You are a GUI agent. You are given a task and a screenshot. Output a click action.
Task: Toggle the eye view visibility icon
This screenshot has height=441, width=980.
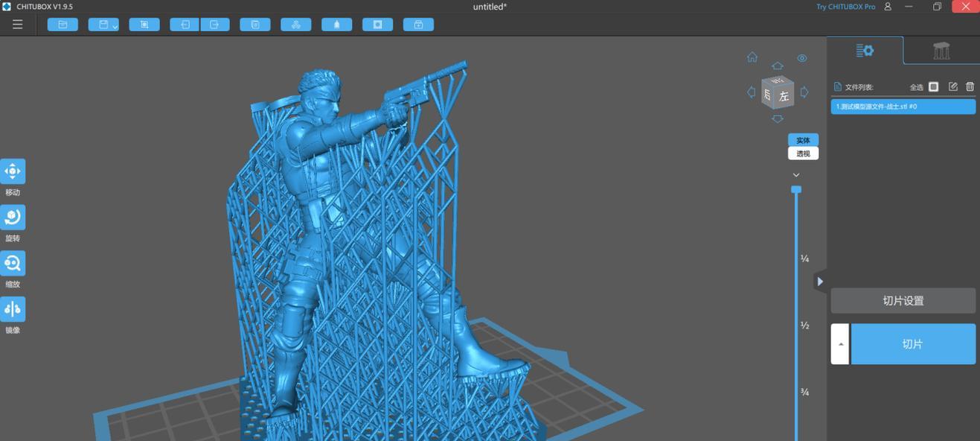click(802, 58)
